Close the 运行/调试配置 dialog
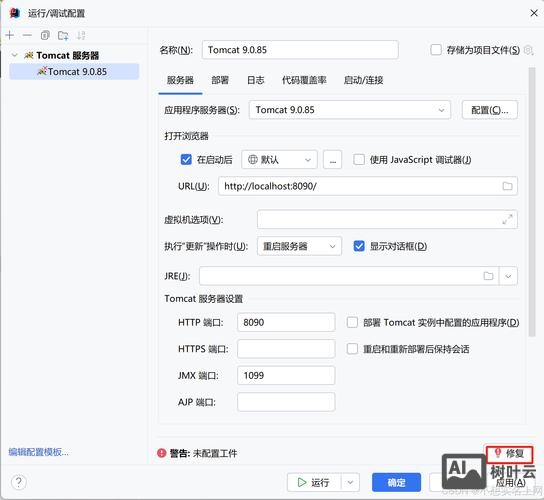This screenshot has width=544, height=500. pos(534,13)
